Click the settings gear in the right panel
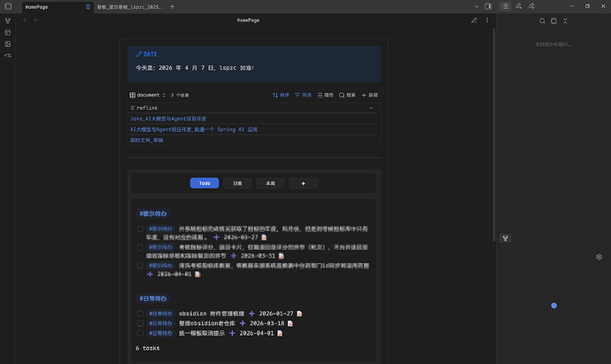 599,256
